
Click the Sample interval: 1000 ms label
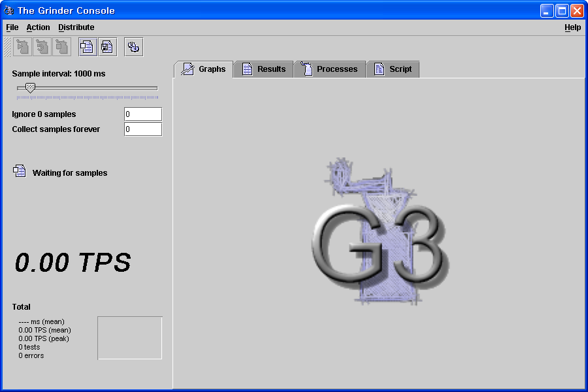pyautogui.click(x=59, y=74)
